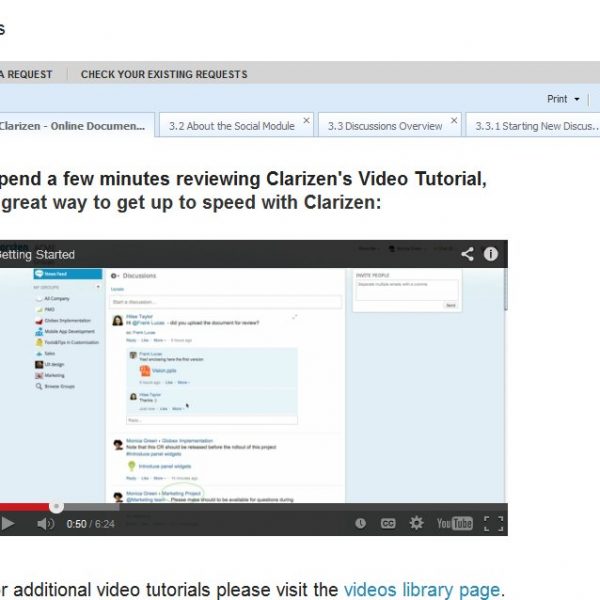Click the video info icon
Viewport: 600px width, 600px height.
click(491, 254)
